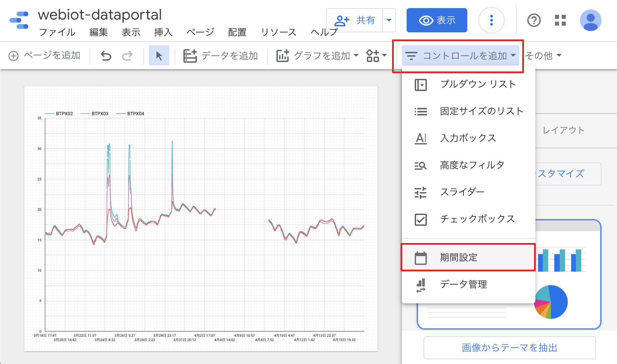The image size is (617, 364).
Task: Select the cursor selection tool
Action: coord(159,55)
